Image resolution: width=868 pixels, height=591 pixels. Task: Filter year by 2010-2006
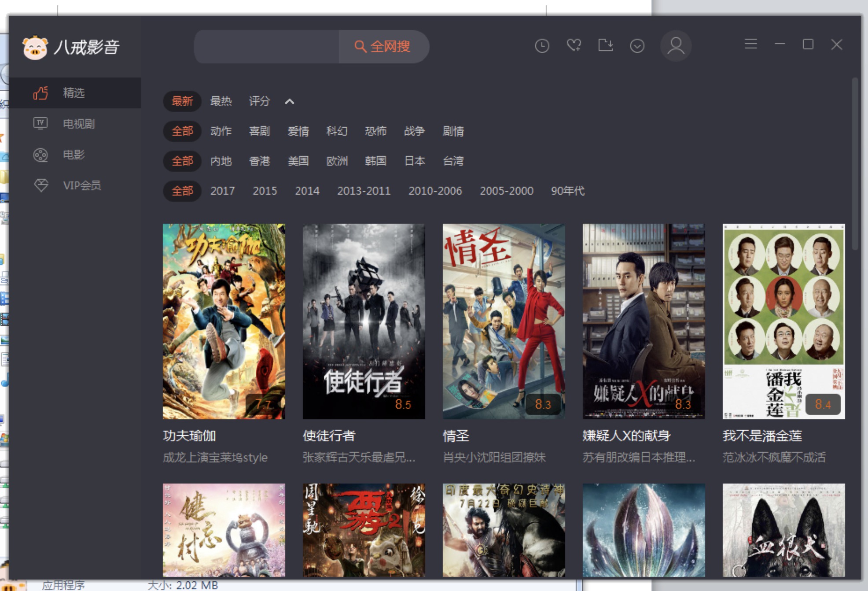click(435, 191)
